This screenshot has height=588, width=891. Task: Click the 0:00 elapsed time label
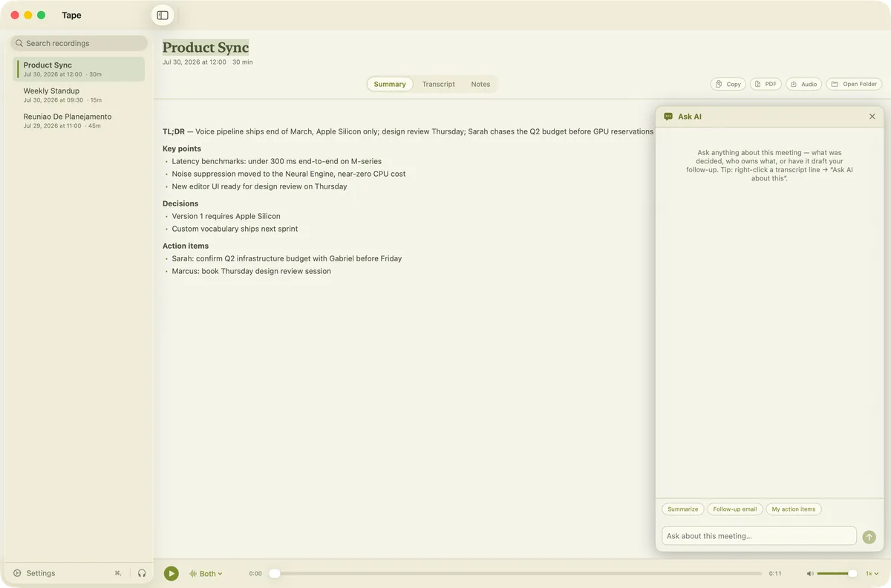pos(255,574)
